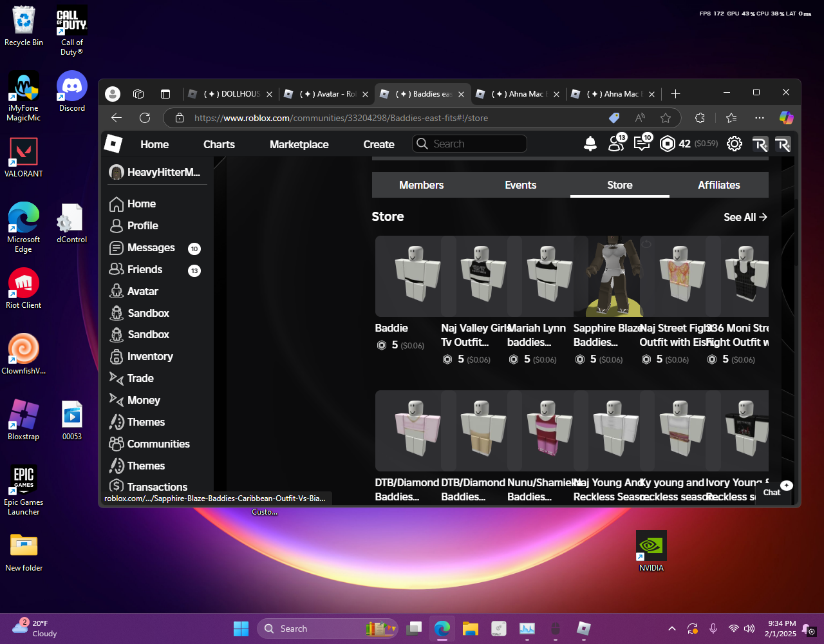824x644 pixels.
Task: Open Roblox notifications bell icon
Action: pos(590,144)
